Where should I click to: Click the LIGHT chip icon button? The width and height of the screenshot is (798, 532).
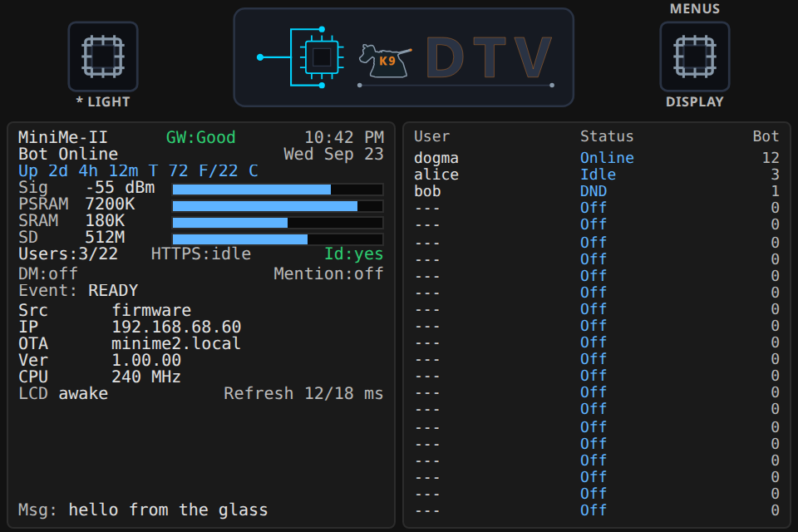click(103, 57)
